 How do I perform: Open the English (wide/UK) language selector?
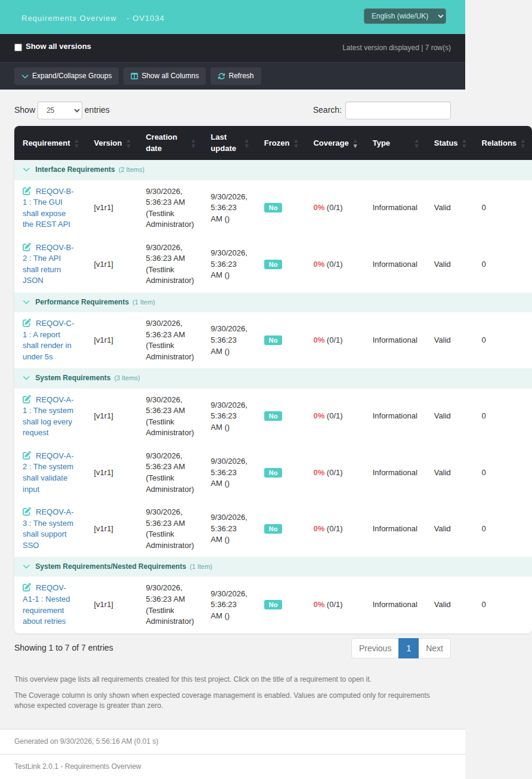click(405, 16)
